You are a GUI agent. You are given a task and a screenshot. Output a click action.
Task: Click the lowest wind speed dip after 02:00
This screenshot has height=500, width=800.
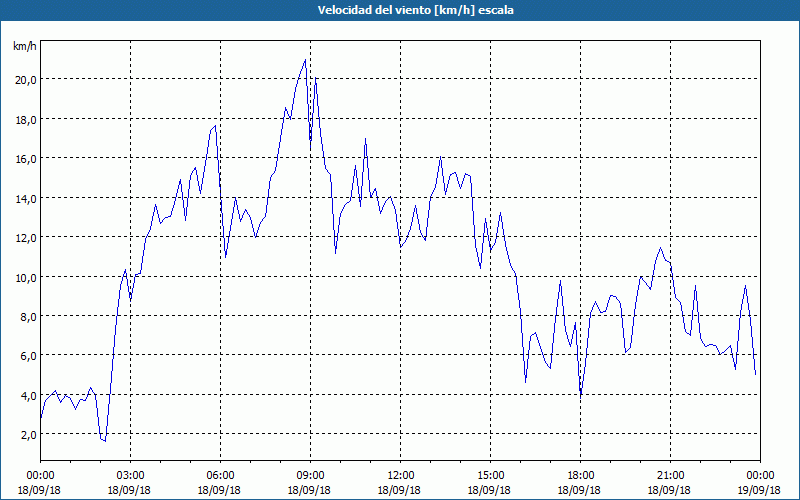105,441
